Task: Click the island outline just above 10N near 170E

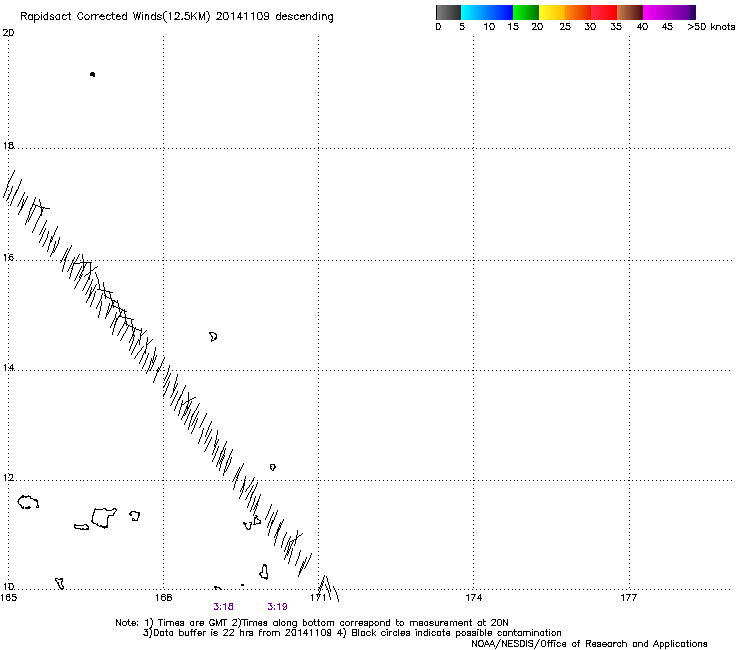Action: pos(264,572)
